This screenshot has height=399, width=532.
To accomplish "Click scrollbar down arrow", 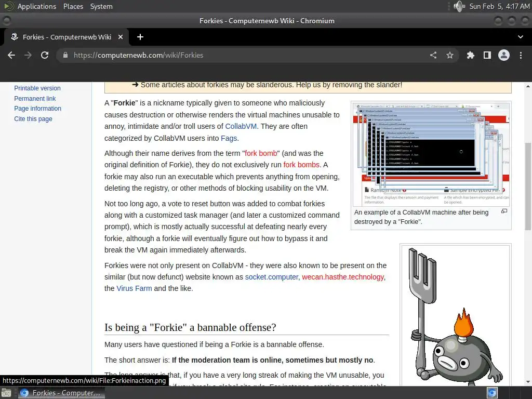I will [x=528, y=382].
